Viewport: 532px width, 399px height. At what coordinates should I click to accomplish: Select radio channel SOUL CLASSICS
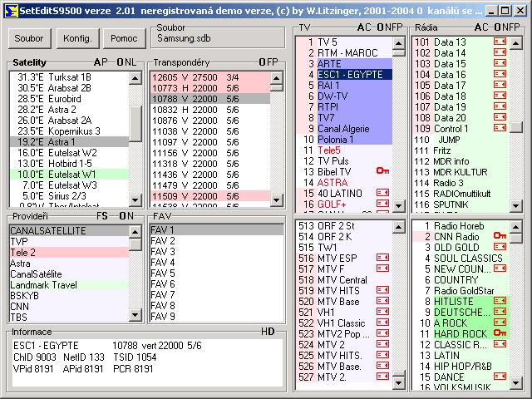(x=461, y=259)
